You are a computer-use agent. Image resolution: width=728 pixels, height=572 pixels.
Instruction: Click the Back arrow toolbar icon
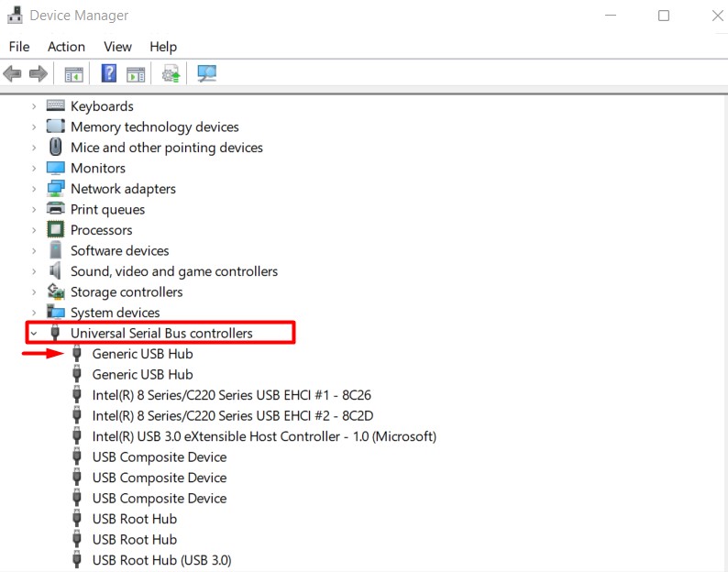point(12,73)
